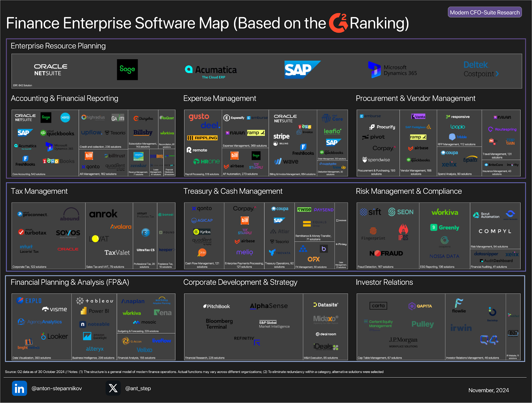532x403 pixels.
Task: Select the AGICAP logo
Action: [x=202, y=220]
